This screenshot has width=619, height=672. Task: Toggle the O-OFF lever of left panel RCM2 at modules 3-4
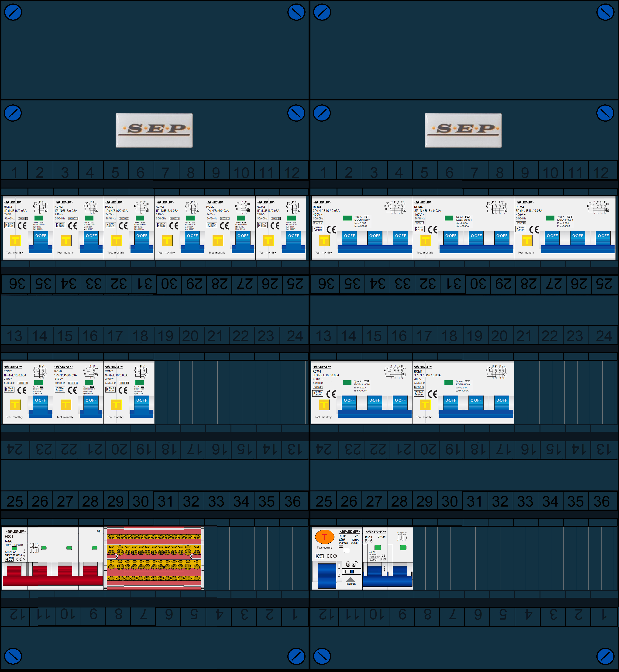coord(91,242)
